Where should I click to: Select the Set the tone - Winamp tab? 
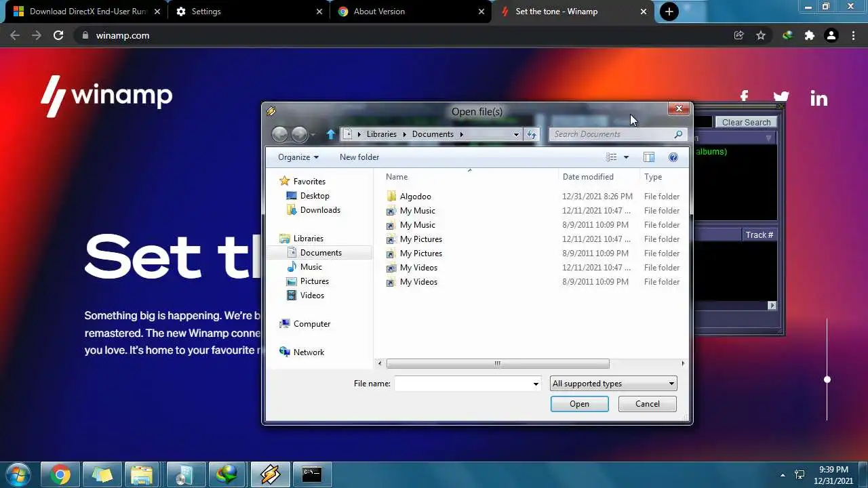(573, 12)
